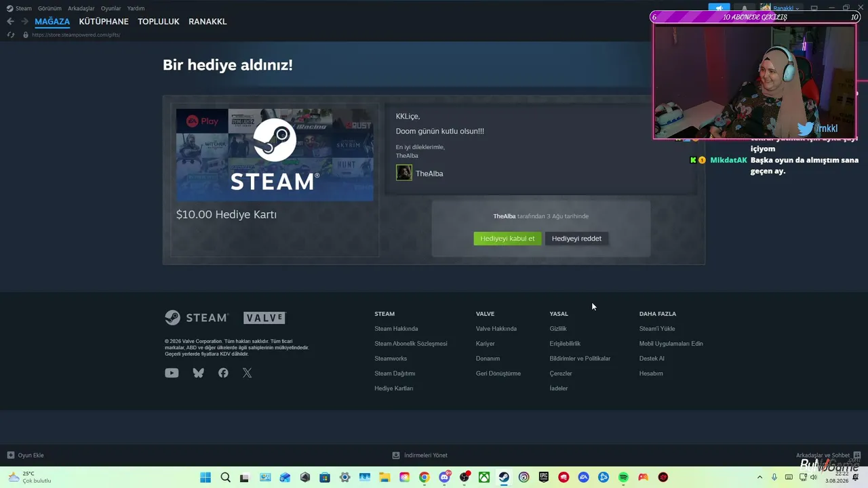Image resolution: width=868 pixels, height=488 pixels.
Task: Decline the gift with Hediyeyi reddet
Action: [576, 239]
